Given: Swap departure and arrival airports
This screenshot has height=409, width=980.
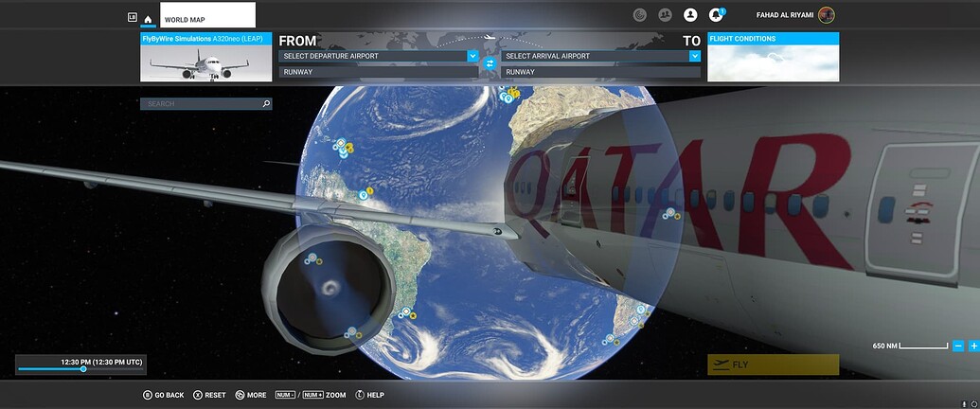Looking at the screenshot, I should click(490, 63).
